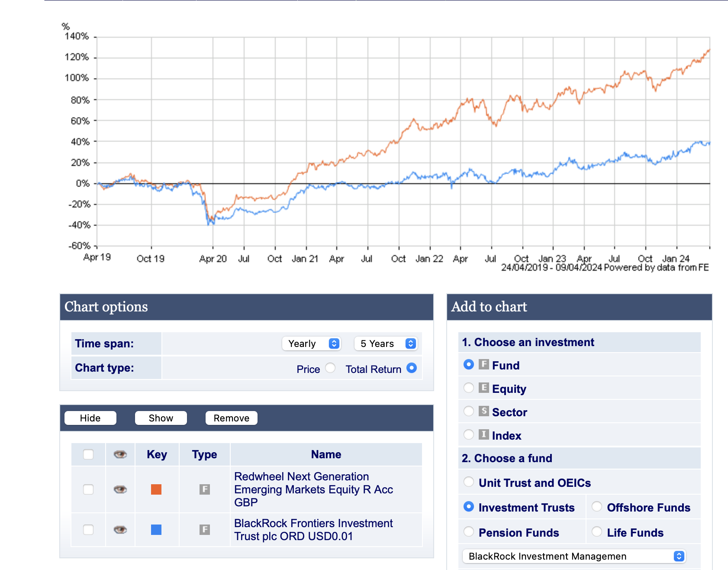The height and width of the screenshot is (570, 728).
Task: Toggle visibility eye for BlackRock Frontiers row
Action: point(120,530)
